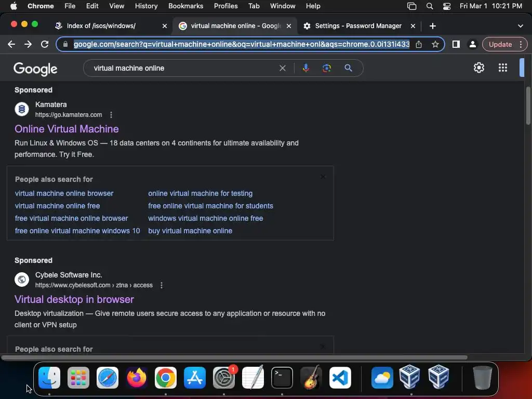Launch Safari from the Dock

point(108,378)
